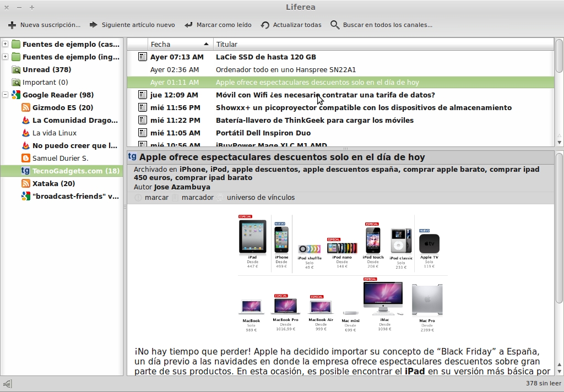
Task: Click Siguiente artículo nuevo button
Action: tap(132, 25)
